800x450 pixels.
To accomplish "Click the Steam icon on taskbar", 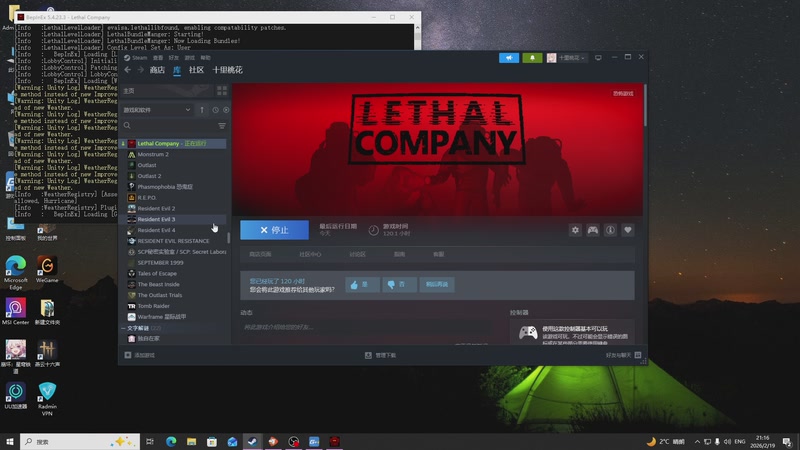I will [x=253, y=442].
